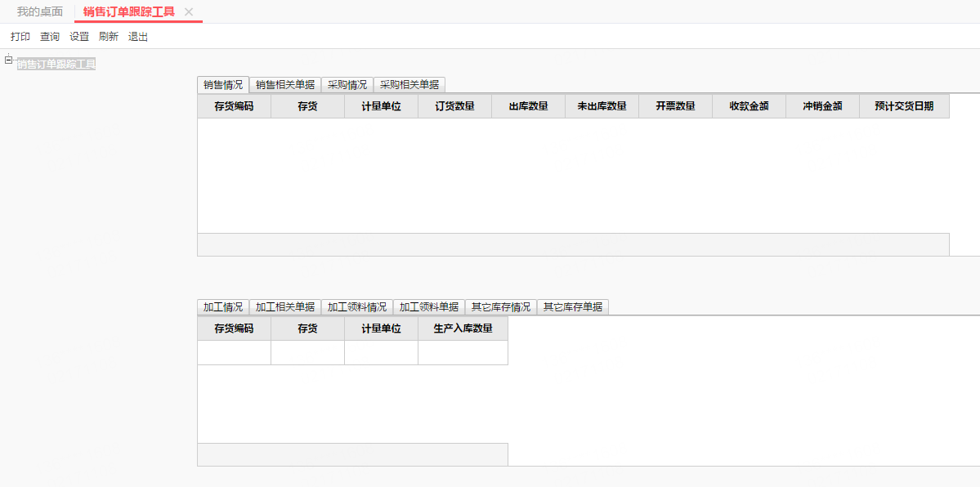
Task: Open the 采购情况 tab
Action: [x=347, y=85]
